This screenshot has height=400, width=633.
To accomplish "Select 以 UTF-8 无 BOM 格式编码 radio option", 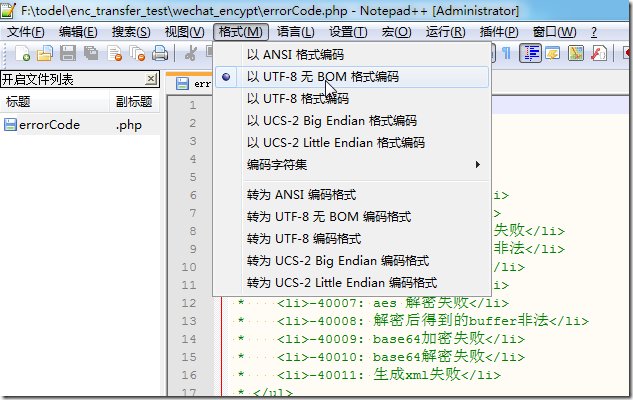I will click(352, 77).
